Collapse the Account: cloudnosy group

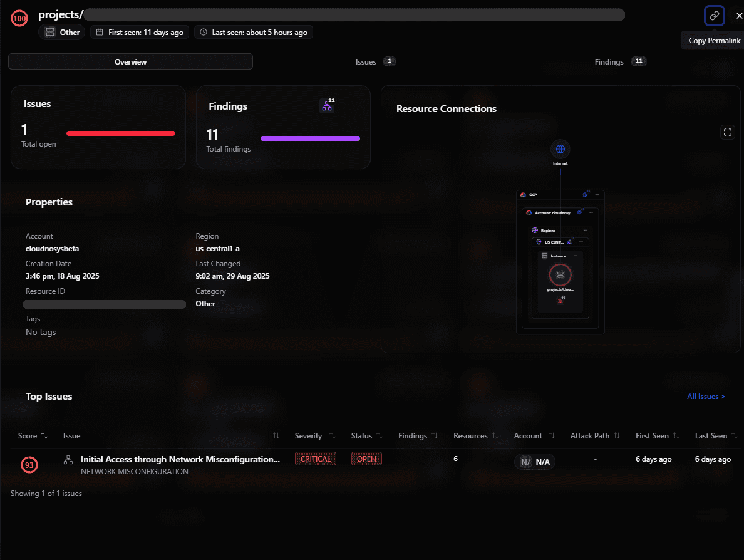pos(591,213)
